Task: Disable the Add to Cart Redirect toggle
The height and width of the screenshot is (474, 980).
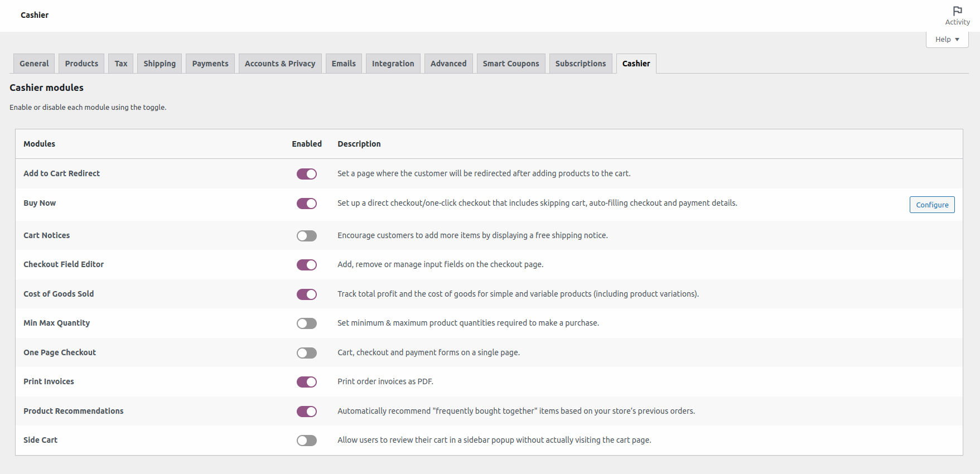Action: pyautogui.click(x=306, y=174)
